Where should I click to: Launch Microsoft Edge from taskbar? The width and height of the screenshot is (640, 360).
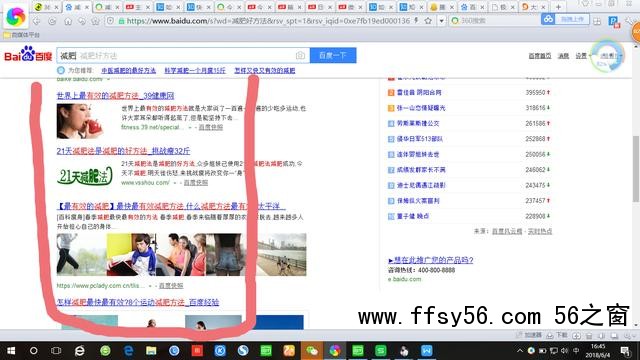pos(128,351)
